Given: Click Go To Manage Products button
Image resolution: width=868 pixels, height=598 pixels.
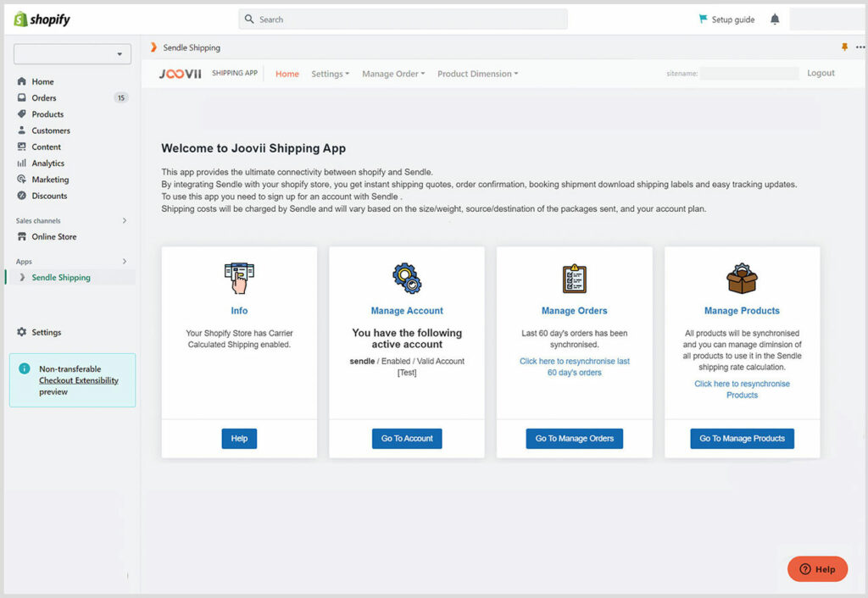Looking at the screenshot, I should (742, 438).
